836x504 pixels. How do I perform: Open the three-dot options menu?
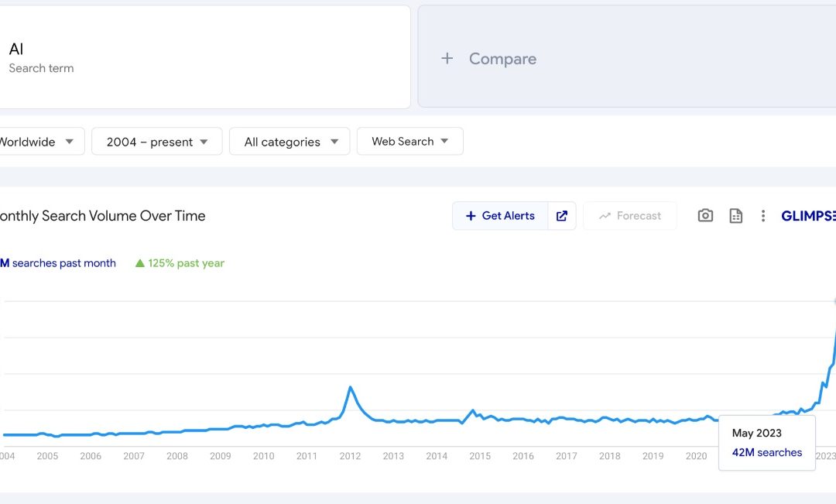(763, 216)
